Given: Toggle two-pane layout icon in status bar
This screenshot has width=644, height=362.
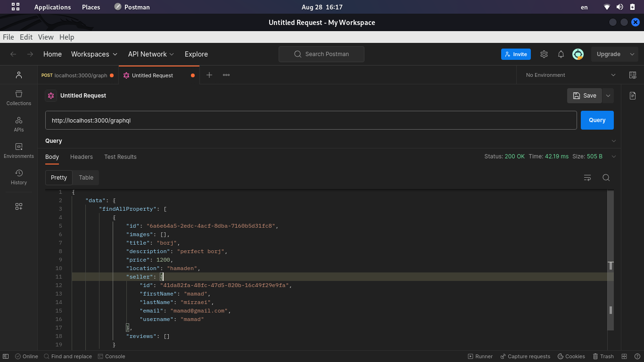Looking at the screenshot, I should coord(624,356).
